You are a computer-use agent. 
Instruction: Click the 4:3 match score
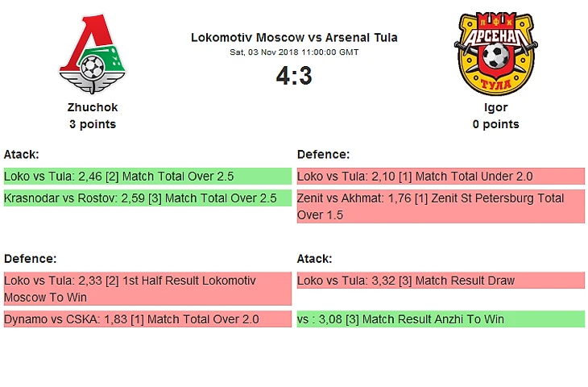pyautogui.click(x=294, y=76)
